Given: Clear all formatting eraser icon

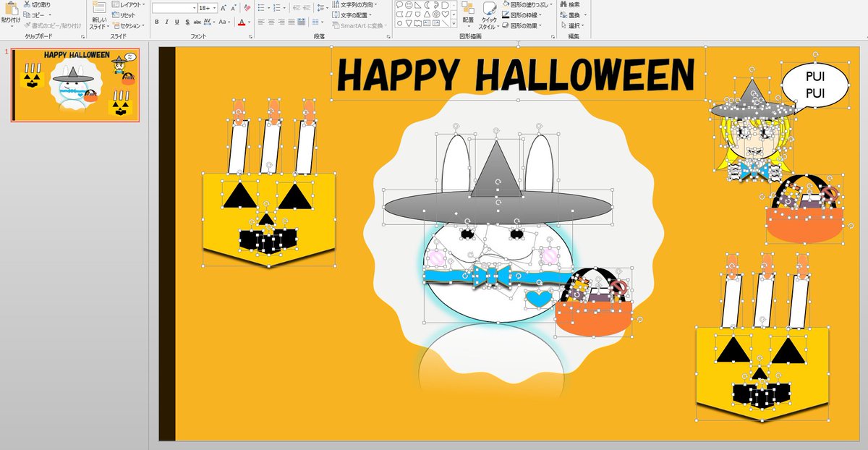Looking at the screenshot, I should pos(247,7).
